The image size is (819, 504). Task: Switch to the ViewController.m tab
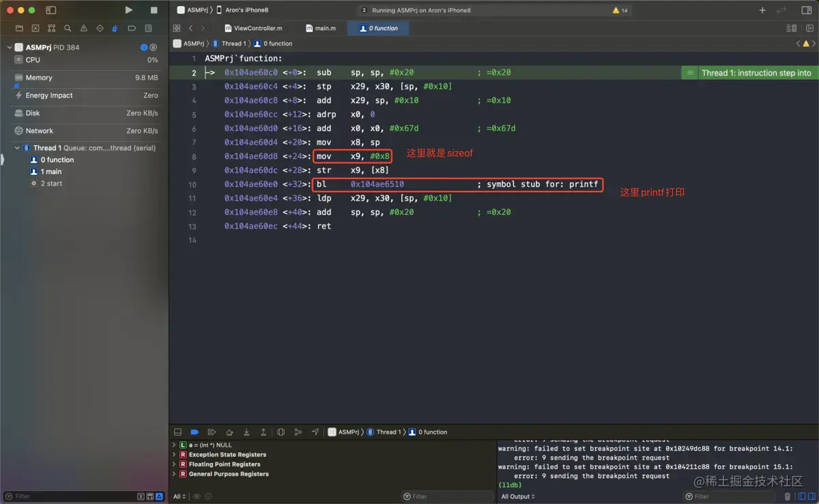pyautogui.click(x=253, y=29)
